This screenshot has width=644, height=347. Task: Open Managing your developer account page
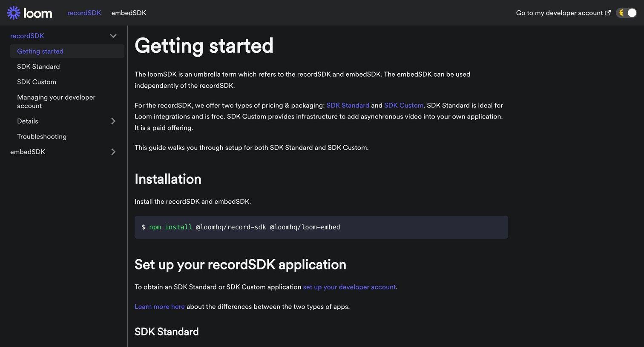56,101
